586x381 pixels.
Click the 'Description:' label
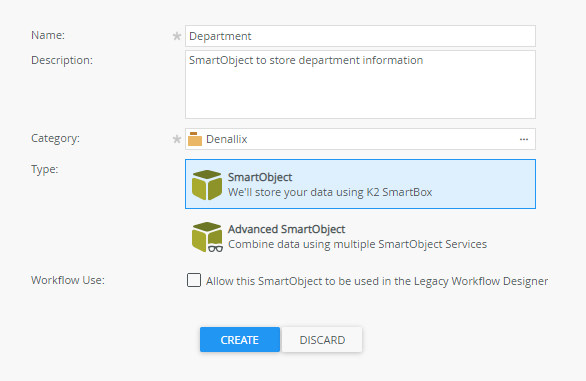click(62, 60)
